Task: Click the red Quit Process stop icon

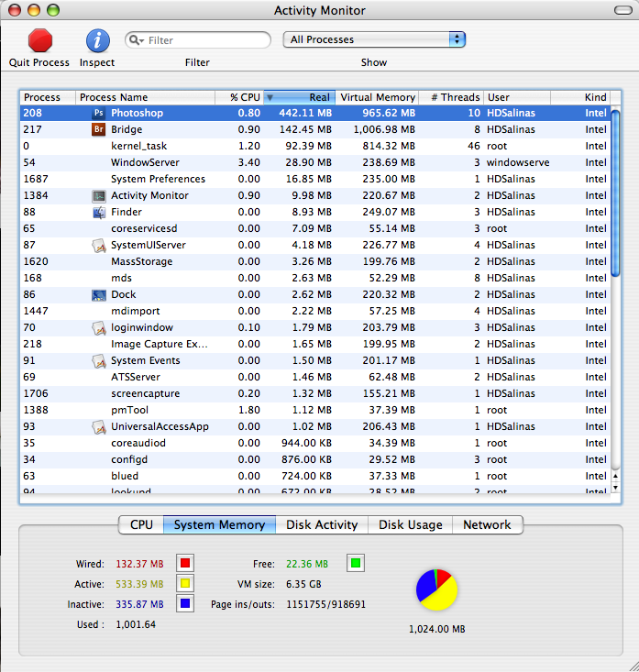Action: tap(40, 40)
